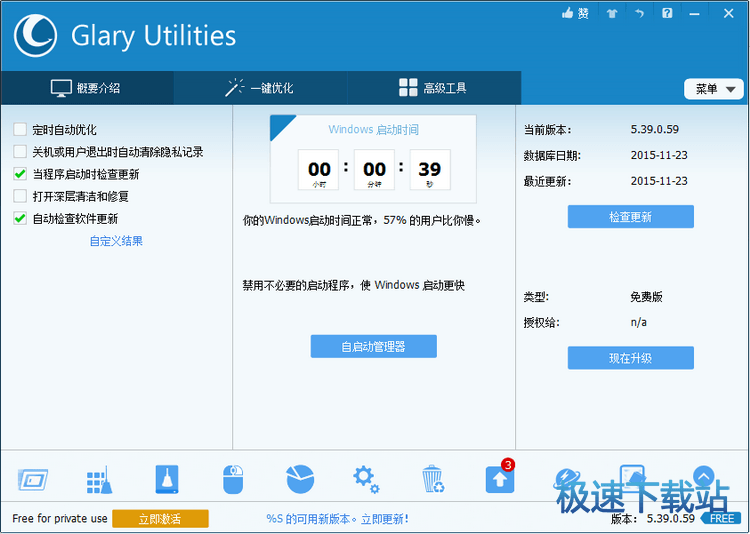Image resolution: width=750 pixels, height=534 pixels.
Task: Launch the recycle bin uninstaller icon
Action: 433,479
